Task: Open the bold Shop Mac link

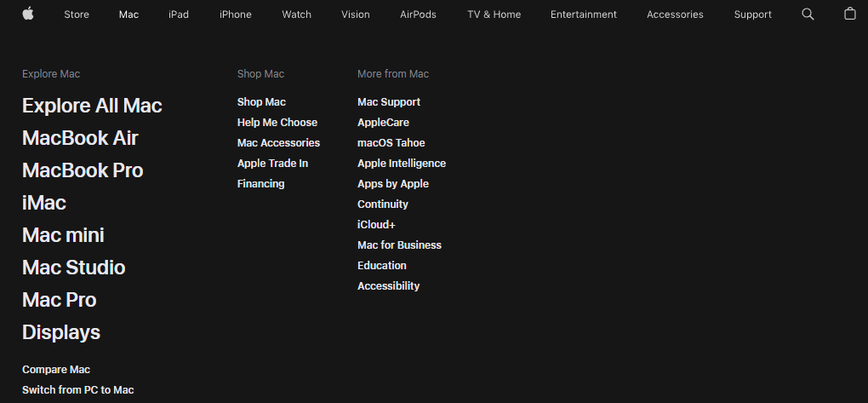Action: (261, 102)
